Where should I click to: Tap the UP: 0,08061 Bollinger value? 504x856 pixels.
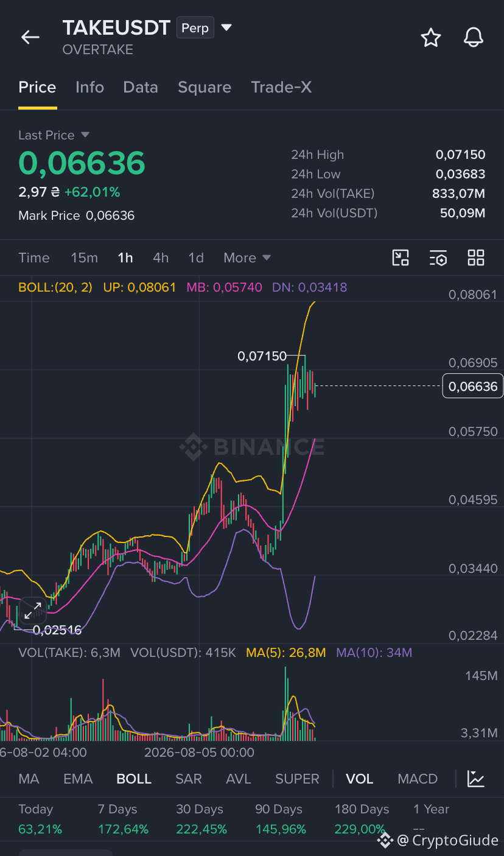coord(139,287)
